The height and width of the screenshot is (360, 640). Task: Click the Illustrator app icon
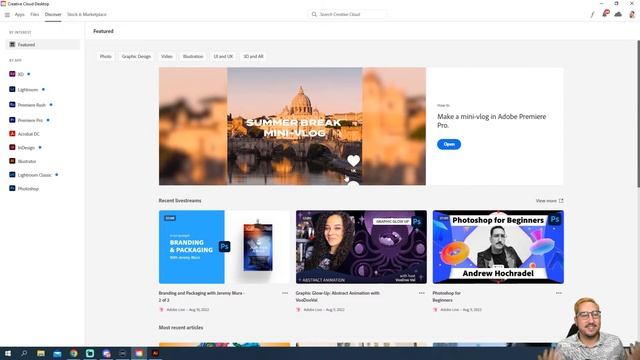click(12, 161)
